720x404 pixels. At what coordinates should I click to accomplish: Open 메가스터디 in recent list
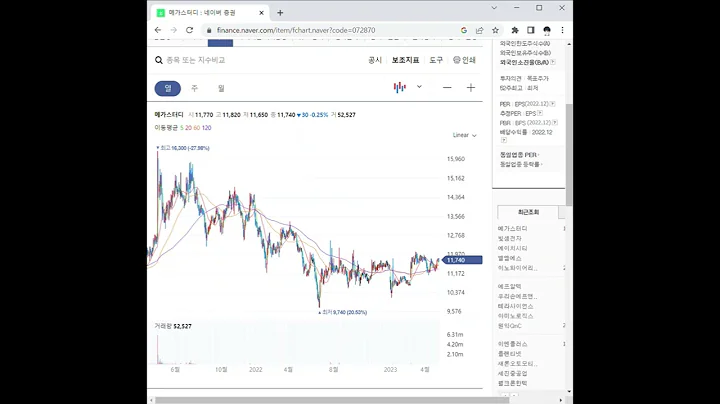coord(512,229)
